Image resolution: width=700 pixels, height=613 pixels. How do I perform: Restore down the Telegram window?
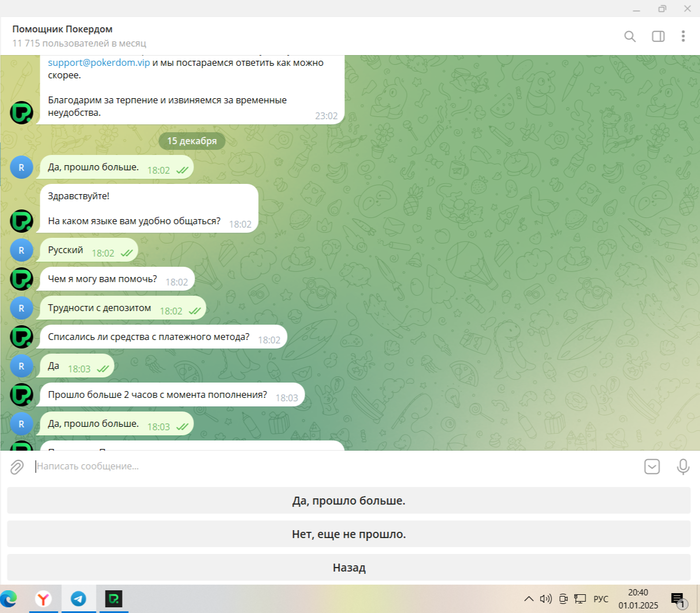click(x=662, y=9)
